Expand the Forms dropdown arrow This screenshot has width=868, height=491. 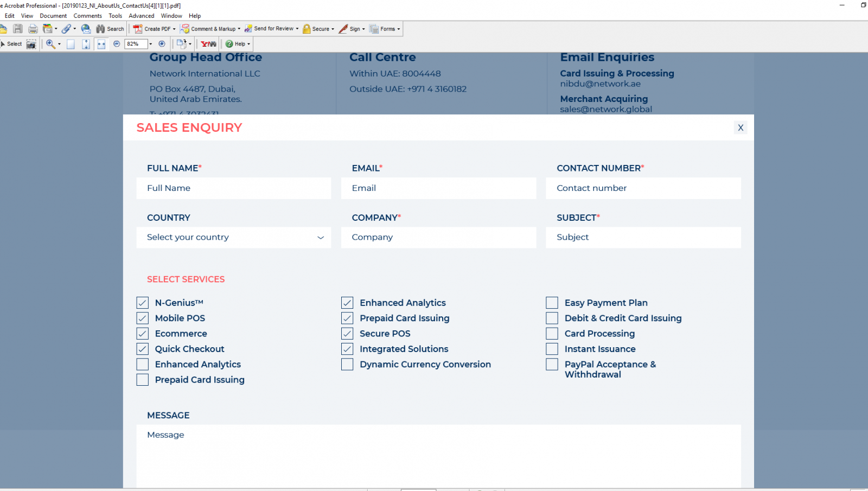[399, 29]
